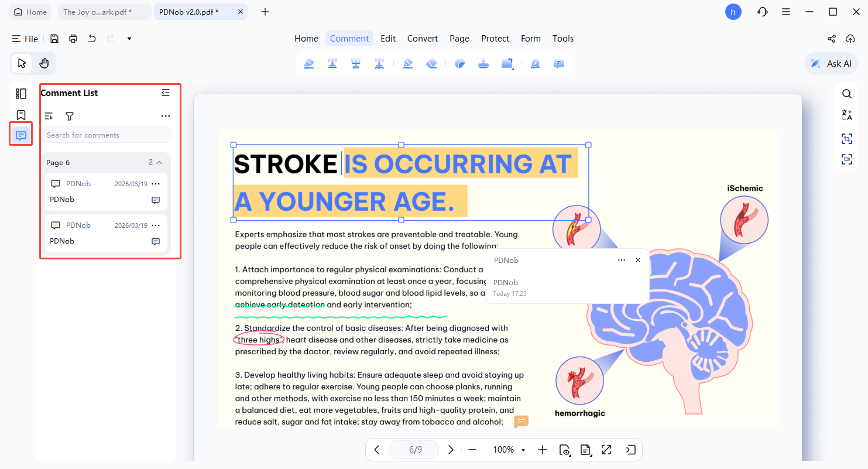Select the Stamp tool
This screenshot has height=469, width=868.
point(483,64)
